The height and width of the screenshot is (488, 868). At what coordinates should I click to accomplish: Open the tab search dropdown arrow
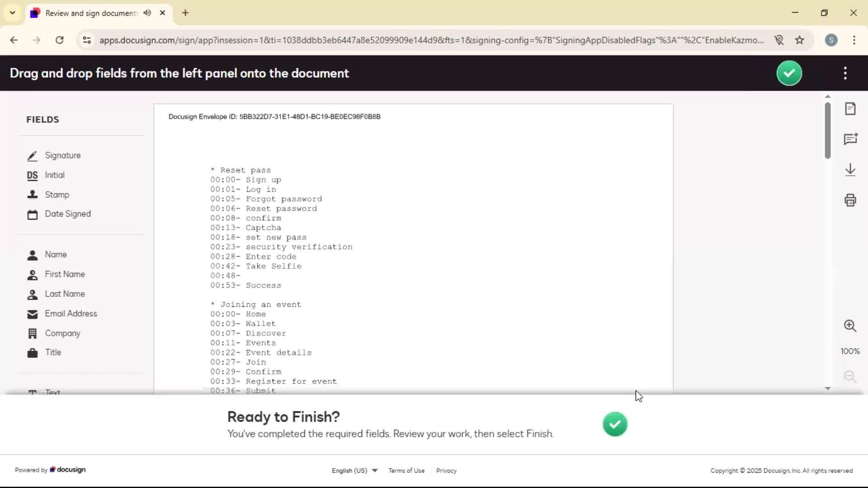[x=13, y=13]
